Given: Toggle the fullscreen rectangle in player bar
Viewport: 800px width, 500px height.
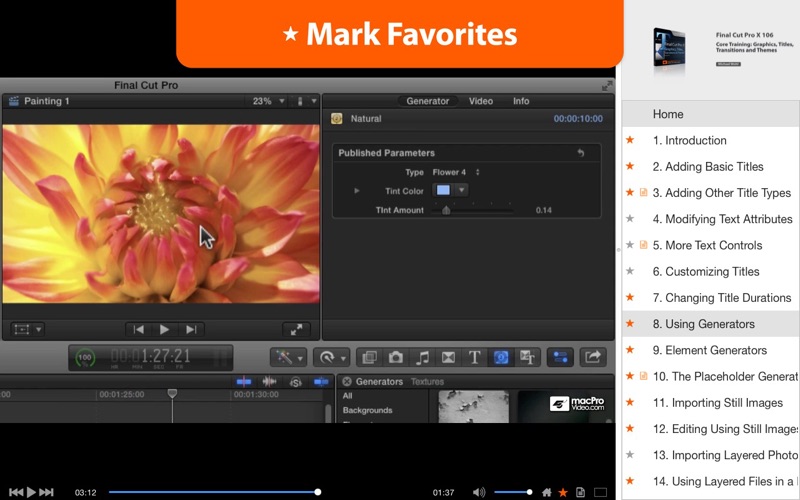Looking at the screenshot, I should pos(601,492).
